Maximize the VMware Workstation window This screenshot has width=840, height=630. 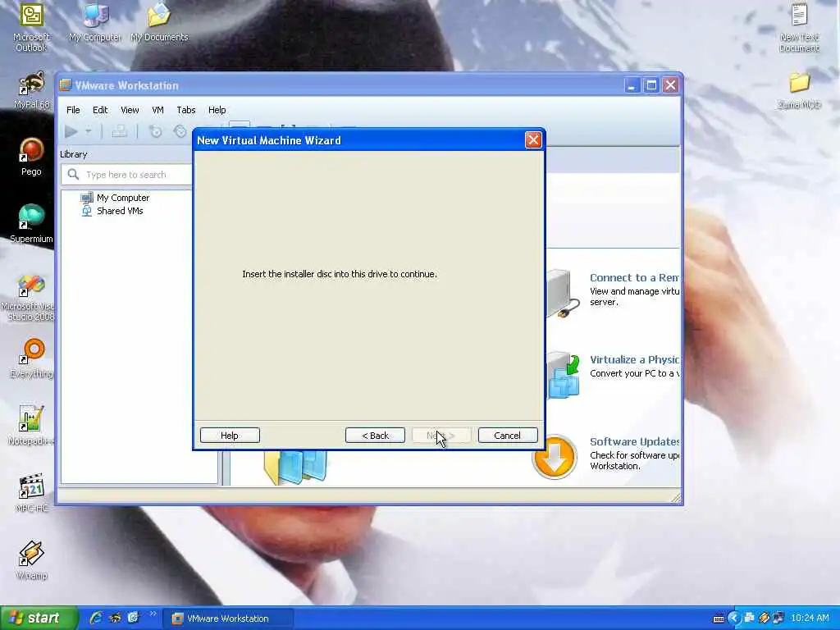[x=651, y=85]
